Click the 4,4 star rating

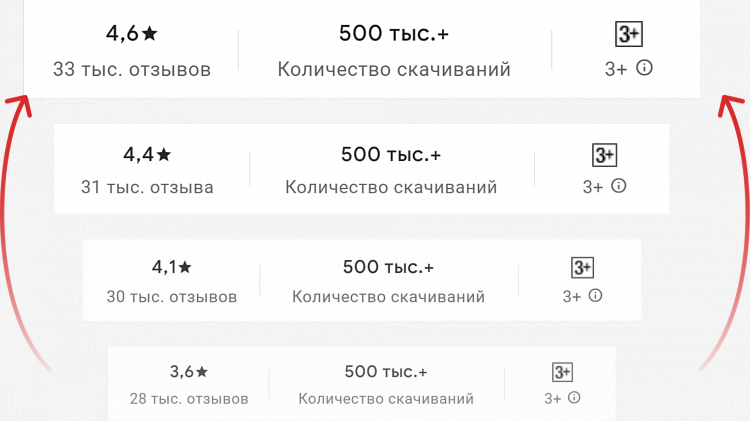(x=147, y=154)
